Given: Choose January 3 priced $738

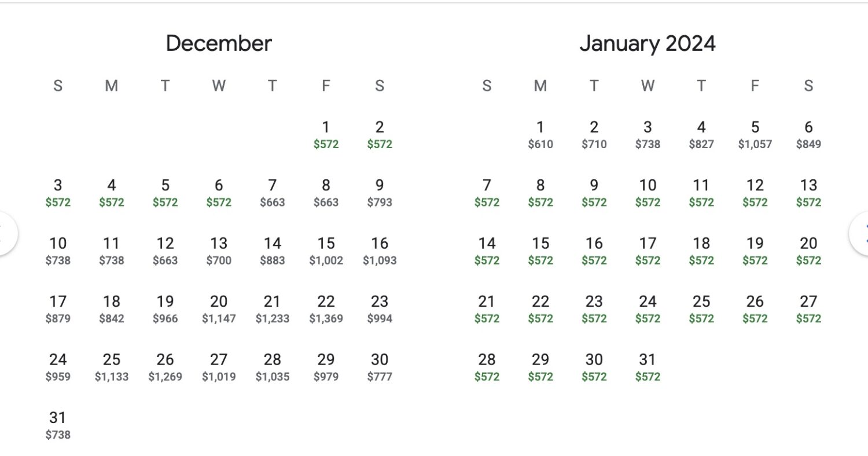Looking at the screenshot, I should (648, 135).
